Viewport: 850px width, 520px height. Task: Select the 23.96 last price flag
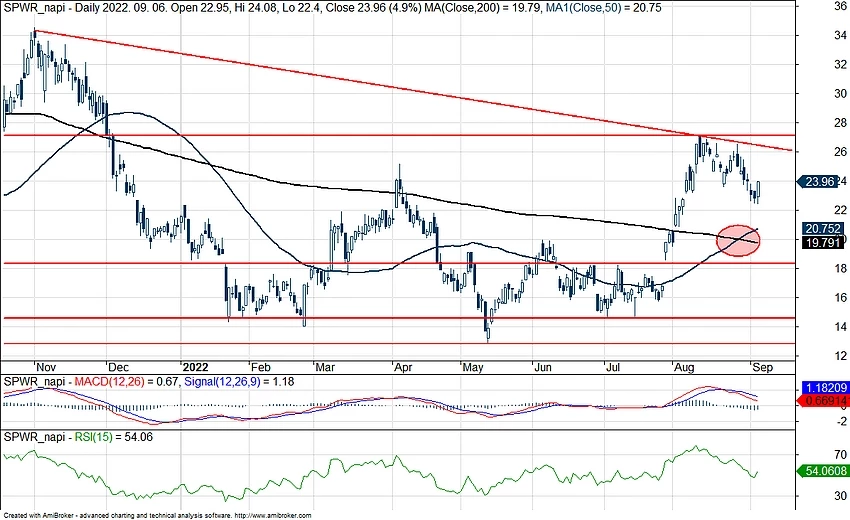point(819,182)
